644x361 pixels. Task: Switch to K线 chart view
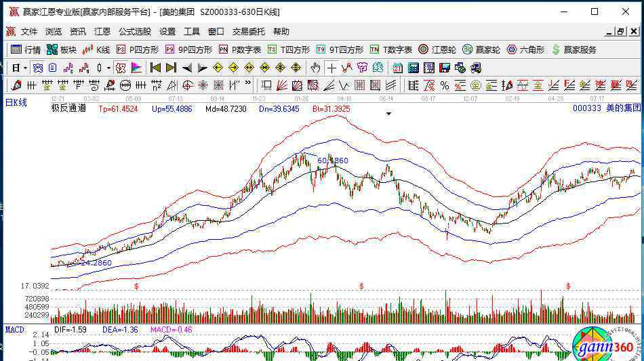(x=96, y=49)
